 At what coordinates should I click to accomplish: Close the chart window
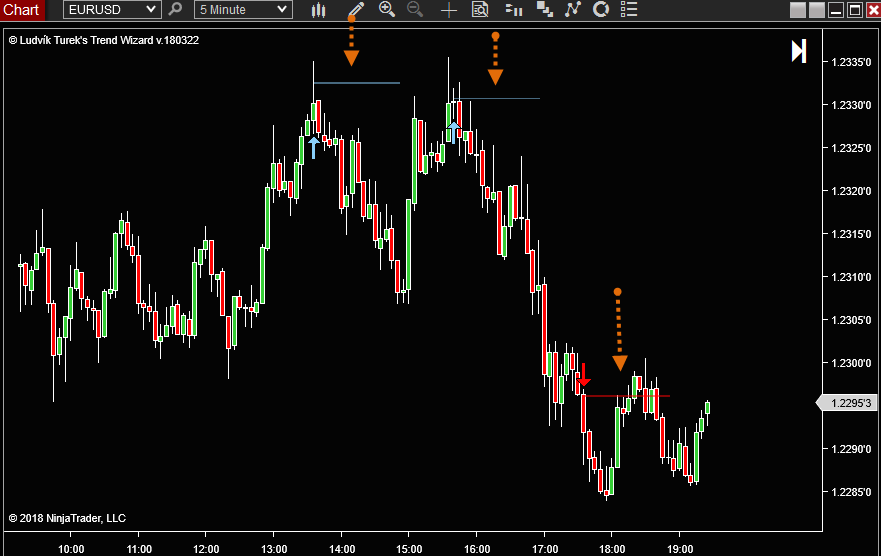click(x=873, y=10)
